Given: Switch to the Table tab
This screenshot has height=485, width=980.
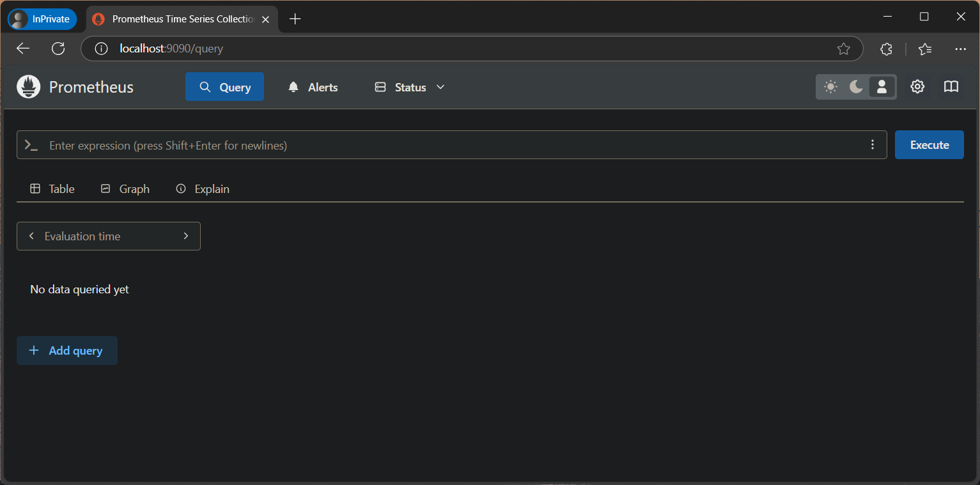Looking at the screenshot, I should coord(52,189).
